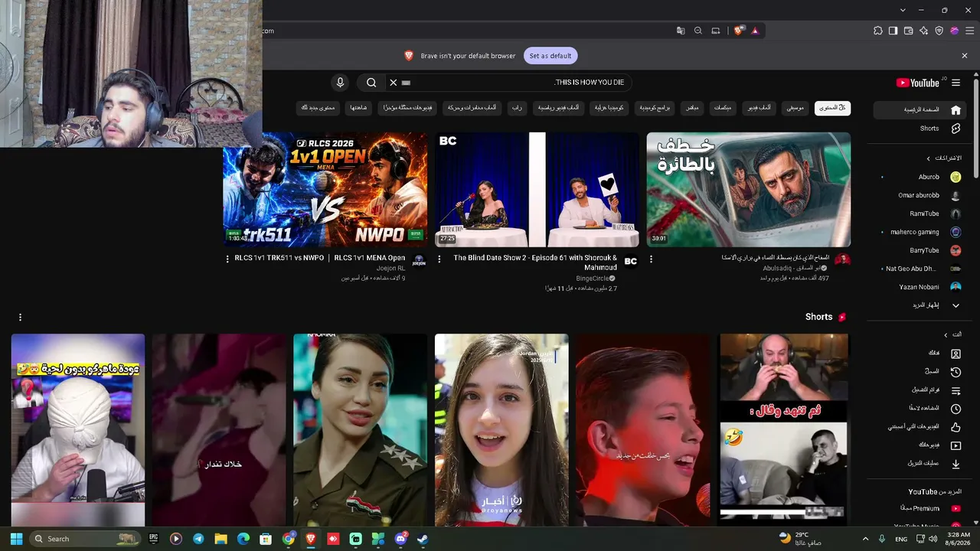Open the You section chevron
Image resolution: width=980 pixels, height=551 pixels.
946,335
